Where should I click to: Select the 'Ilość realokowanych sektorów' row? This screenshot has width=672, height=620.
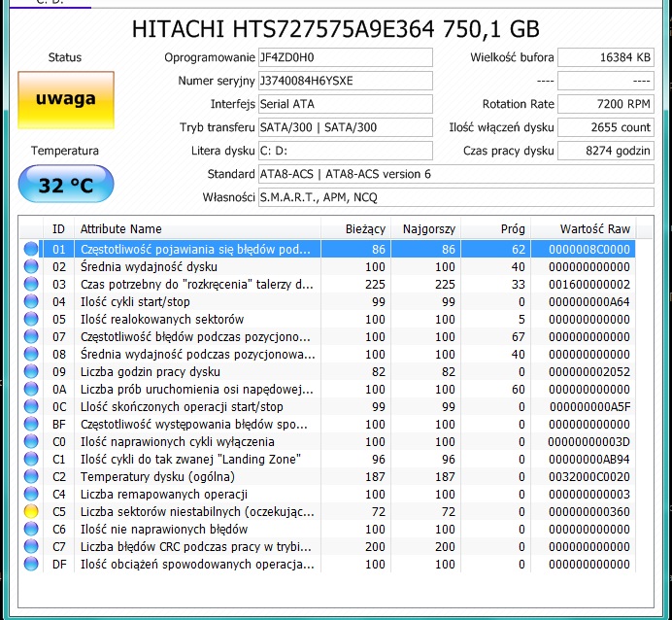point(328,319)
